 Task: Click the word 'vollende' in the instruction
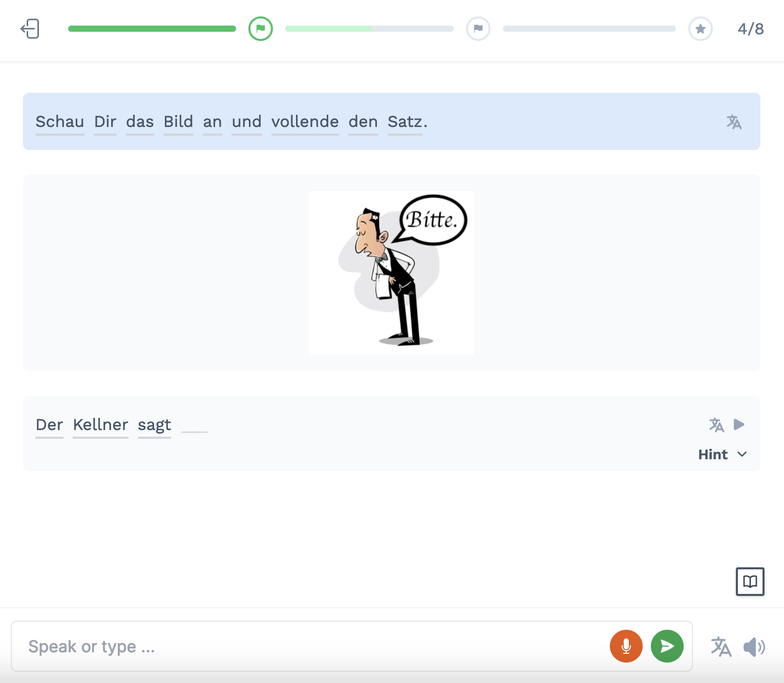coord(305,122)
